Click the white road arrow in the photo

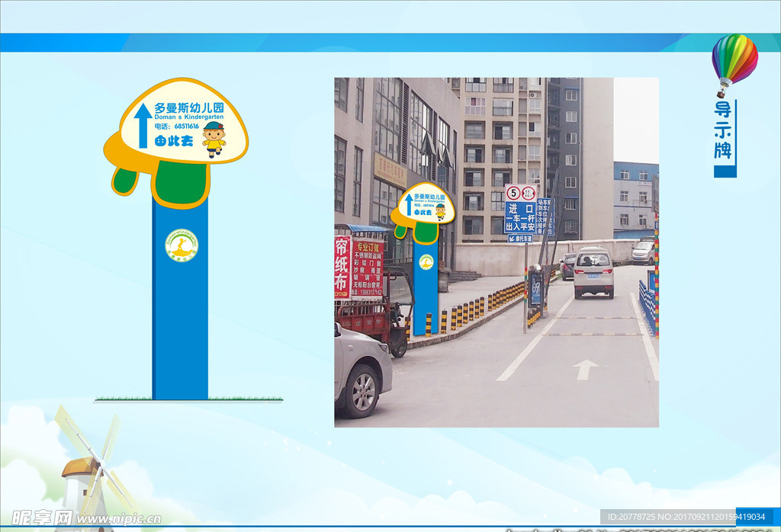pyautogui.click(x=585, y=369)
